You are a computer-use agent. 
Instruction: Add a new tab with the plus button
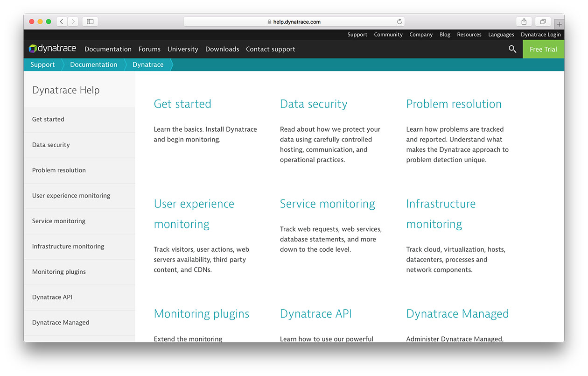pyautogui.click(x=560, y=24)
